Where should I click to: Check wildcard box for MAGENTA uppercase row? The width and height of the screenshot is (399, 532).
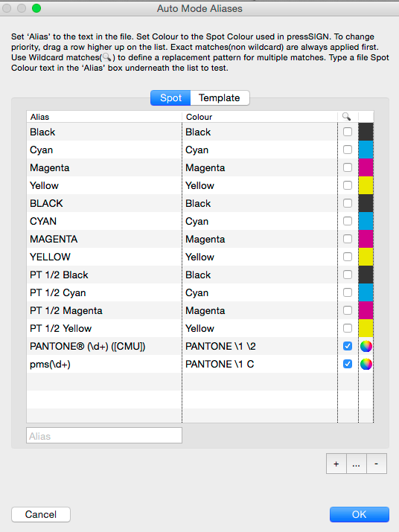pyautogui.click(x=348, y=239)
